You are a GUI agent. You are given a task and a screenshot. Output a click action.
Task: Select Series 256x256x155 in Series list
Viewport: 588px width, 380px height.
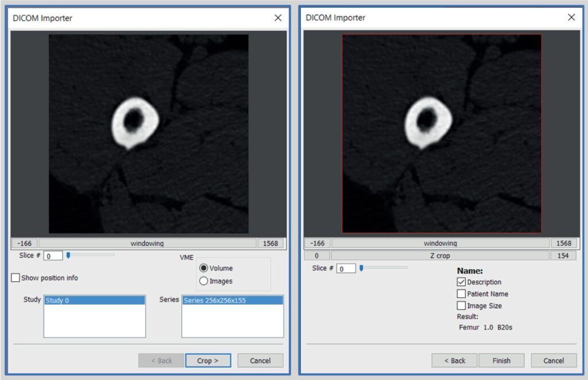pos(232,300)
